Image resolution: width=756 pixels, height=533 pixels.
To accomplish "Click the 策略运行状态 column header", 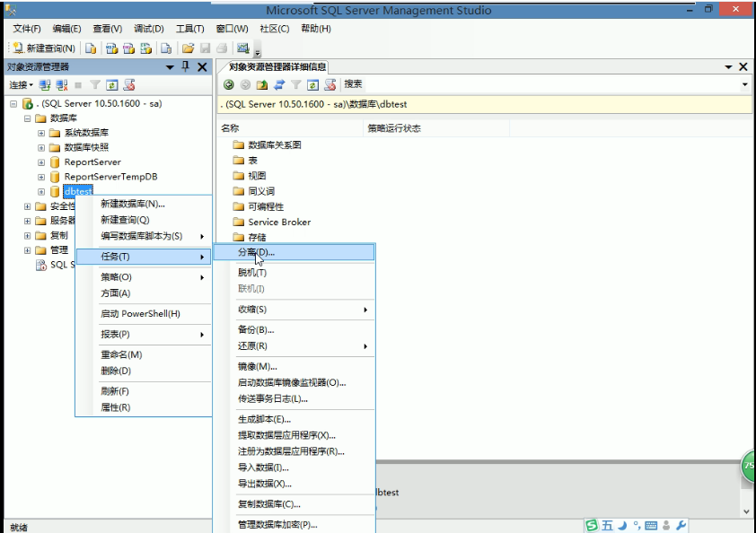I will [x=435, y=128].
